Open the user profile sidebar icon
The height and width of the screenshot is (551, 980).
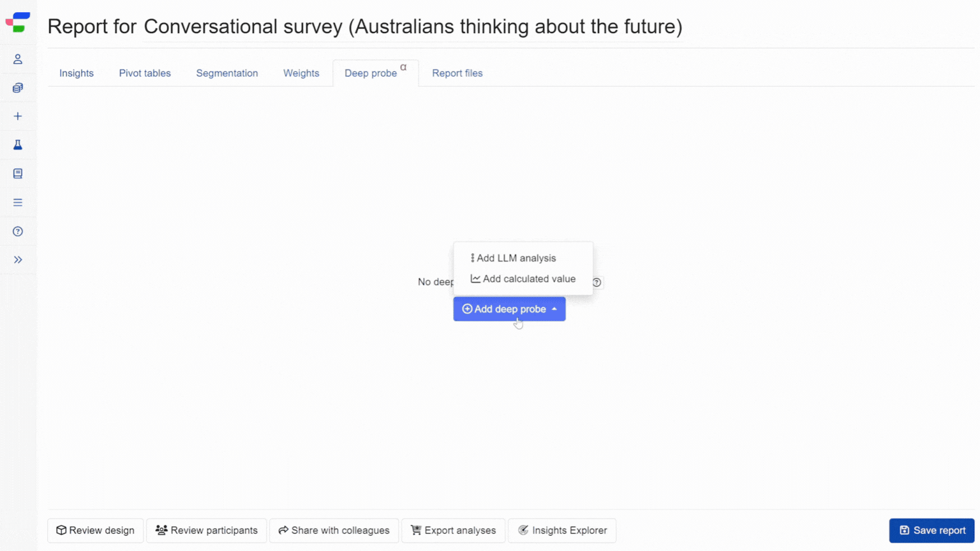coord(18,59)
